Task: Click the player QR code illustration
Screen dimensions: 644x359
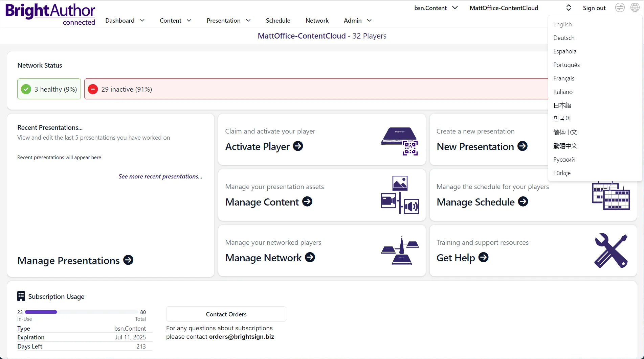Action: (x=400, y=141)
